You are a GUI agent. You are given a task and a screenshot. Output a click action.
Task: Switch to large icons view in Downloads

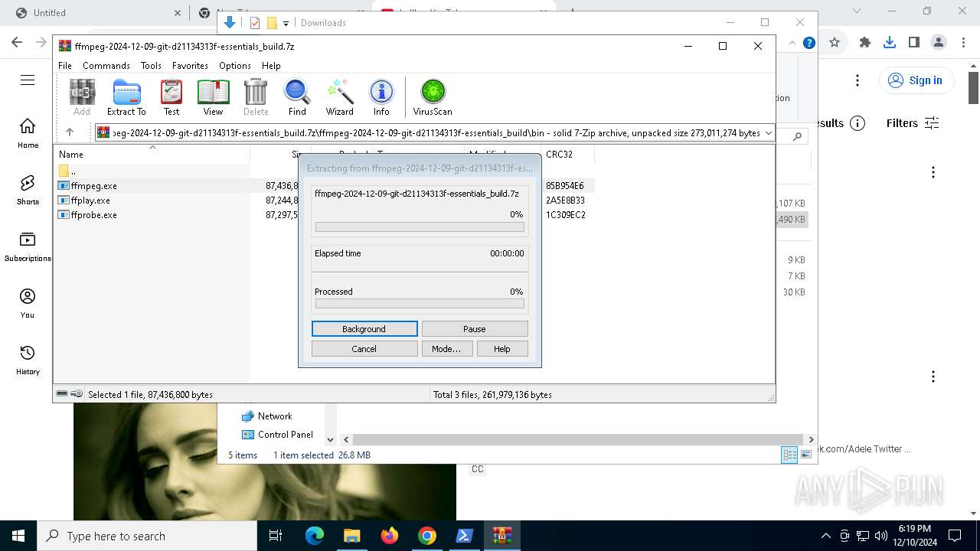(x=805, y=455)
